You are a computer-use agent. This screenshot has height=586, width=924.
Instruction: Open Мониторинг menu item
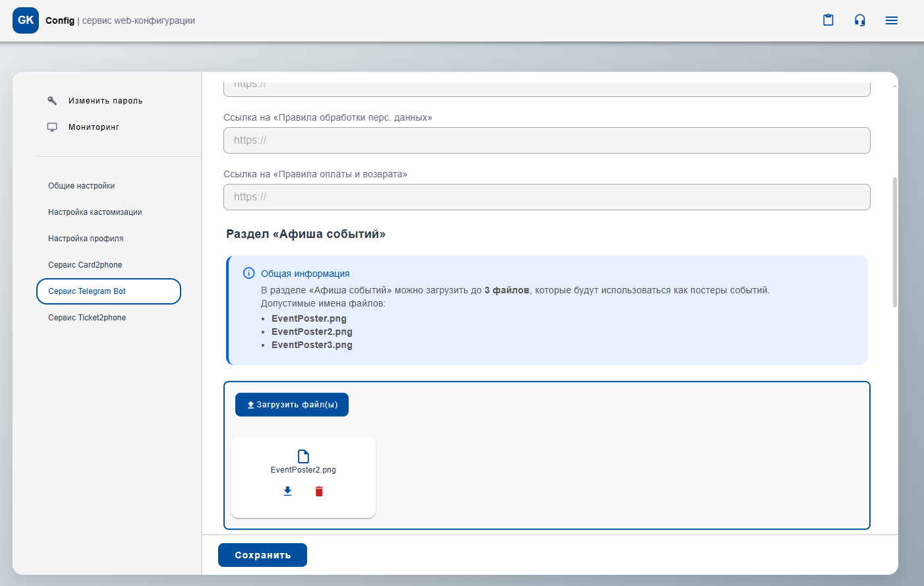94,127
